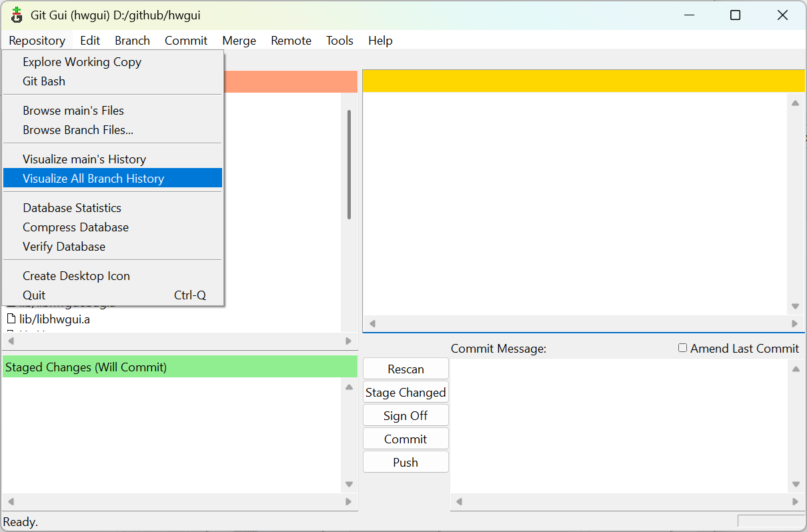Image resolution: width=807 pixels, height=532 pixels.
Task: Select Visualize All Branch History
Action: click(93, 179)
